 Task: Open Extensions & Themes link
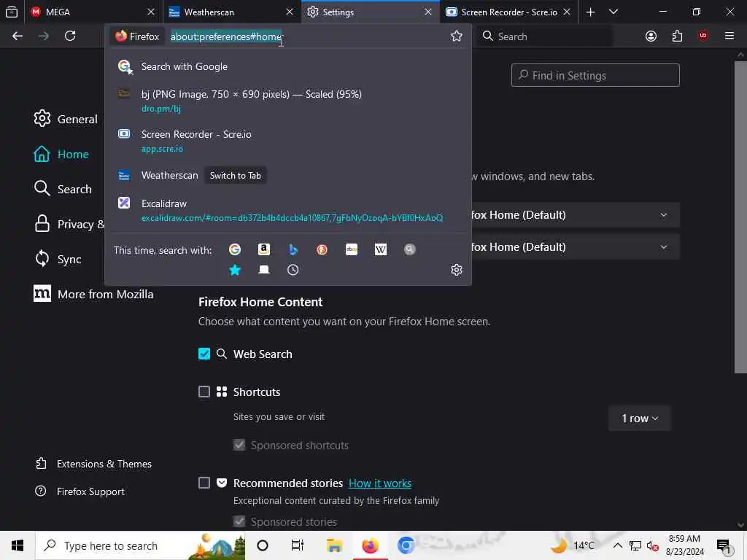[93, 464]
